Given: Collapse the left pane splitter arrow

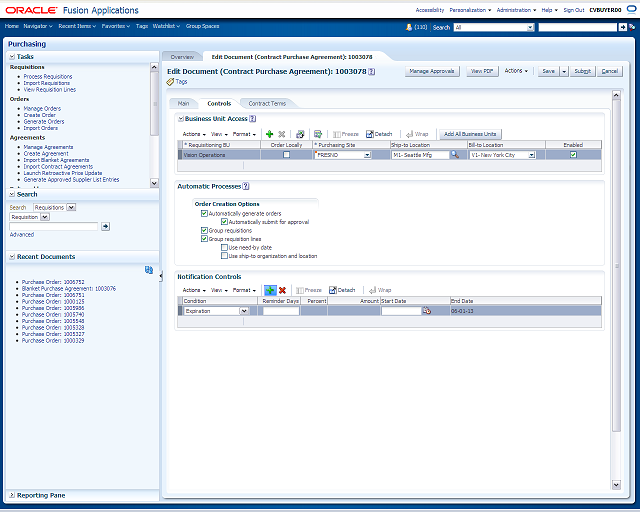Looking at the screenshot, I should tap(160, 276).
